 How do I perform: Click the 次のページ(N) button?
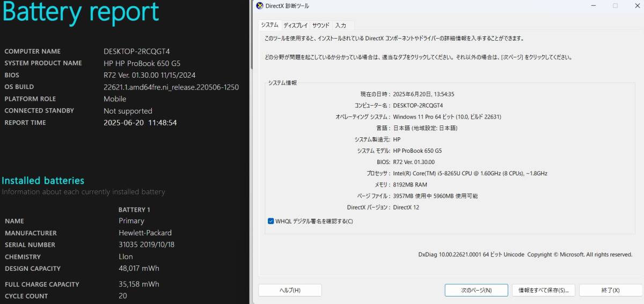click(x=476, y=290)
